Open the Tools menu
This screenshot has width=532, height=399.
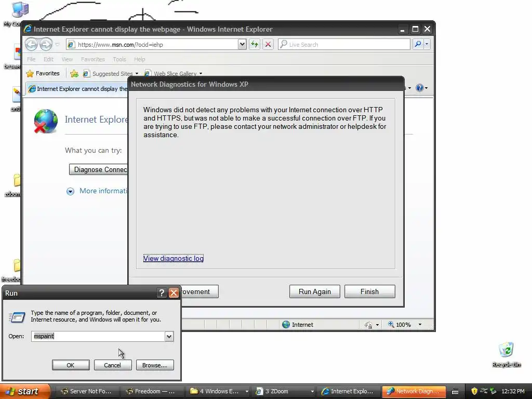tap(119, 59)
